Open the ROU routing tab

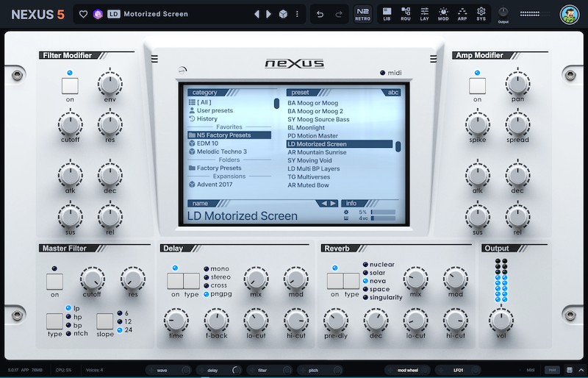pos(406,14)
